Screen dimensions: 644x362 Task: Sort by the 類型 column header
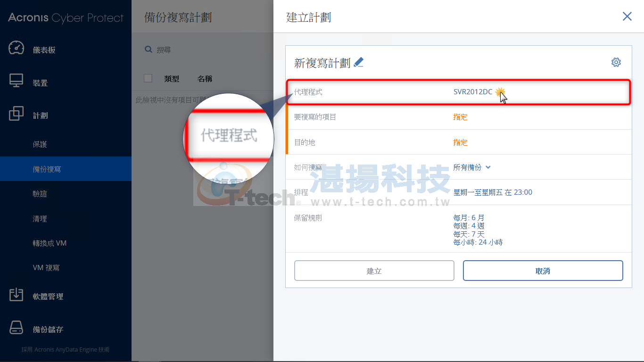click(x=172, y=79)
